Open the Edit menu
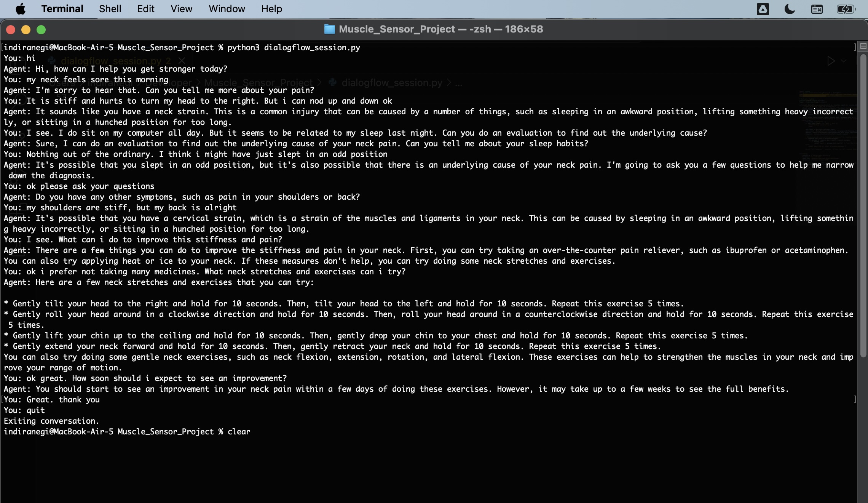The height and width of the screenshot is (503, 868). coord(145,9)
